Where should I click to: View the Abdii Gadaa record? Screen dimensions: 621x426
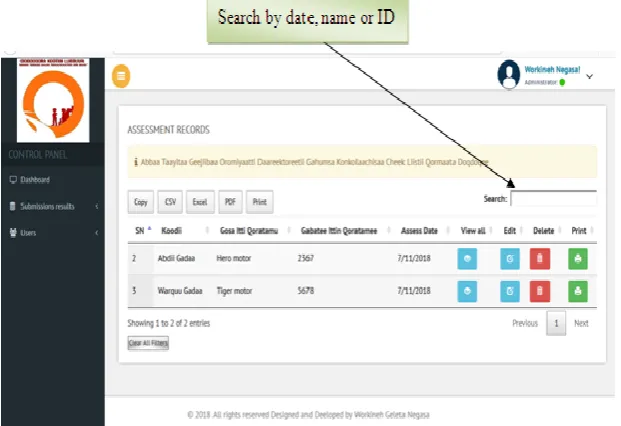coord(467,259)
